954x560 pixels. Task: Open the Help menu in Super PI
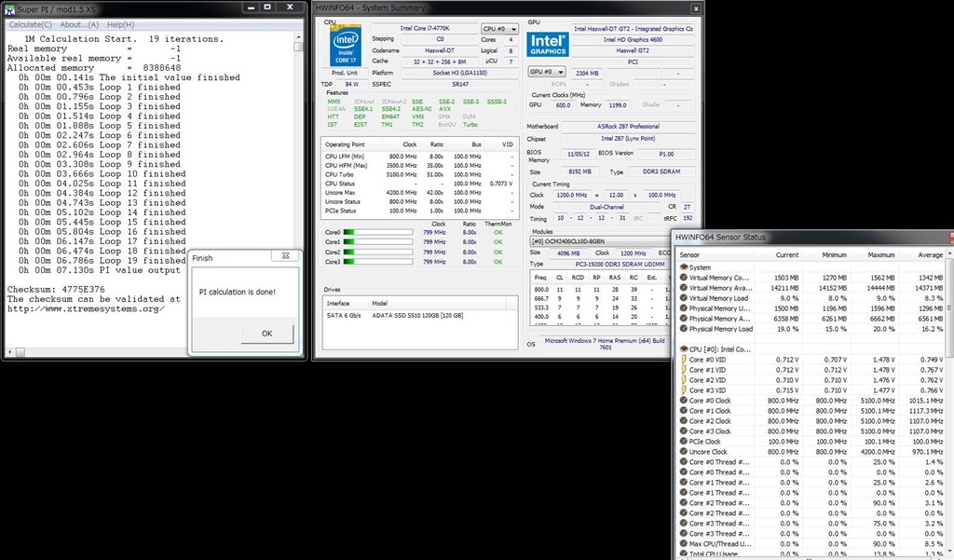pos(120,24)
